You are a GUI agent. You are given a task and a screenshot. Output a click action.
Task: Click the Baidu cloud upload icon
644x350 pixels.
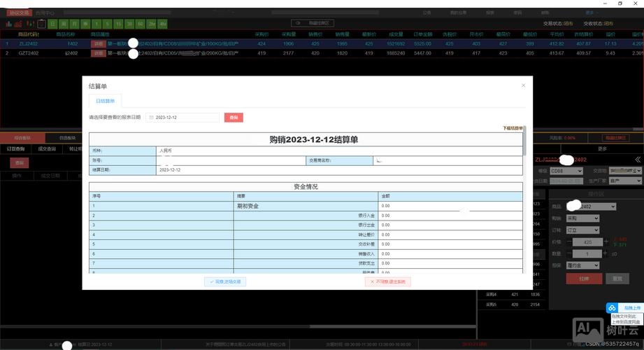click(612, 308)
